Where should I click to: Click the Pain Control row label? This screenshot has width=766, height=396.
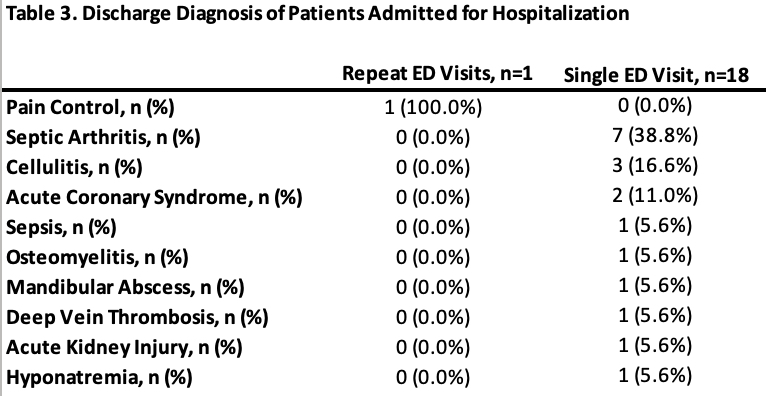[90, 108]
